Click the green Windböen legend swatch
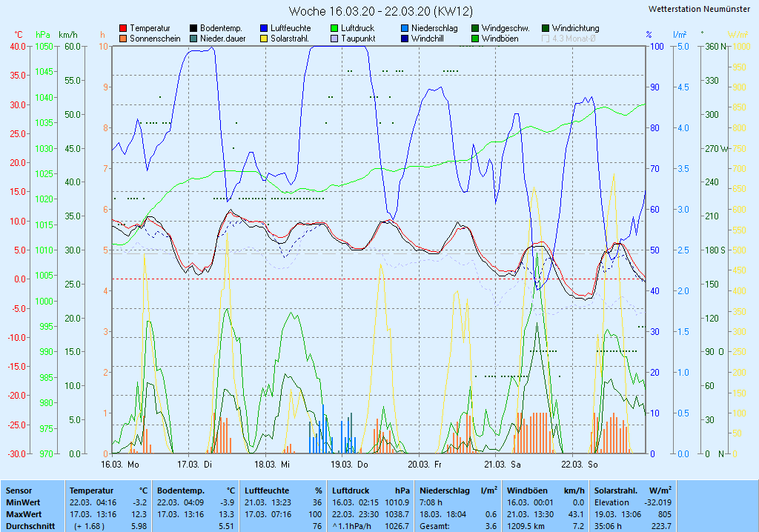 pyautogui.click(x=475, y=39)
